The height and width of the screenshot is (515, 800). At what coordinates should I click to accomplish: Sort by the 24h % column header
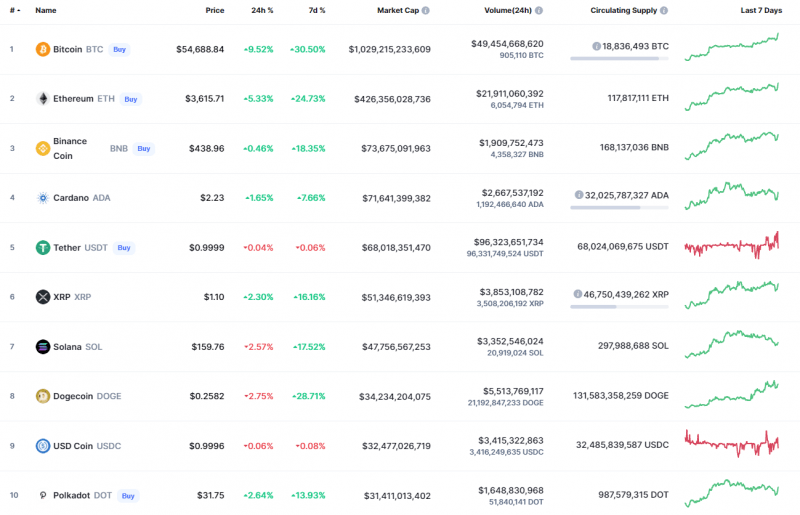(x=262, y=10)
